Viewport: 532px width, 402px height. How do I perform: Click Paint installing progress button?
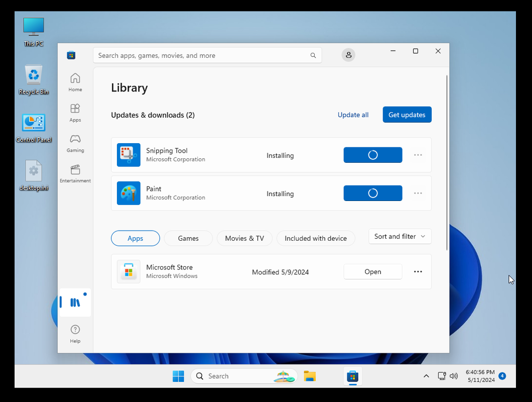click(372, 193)
